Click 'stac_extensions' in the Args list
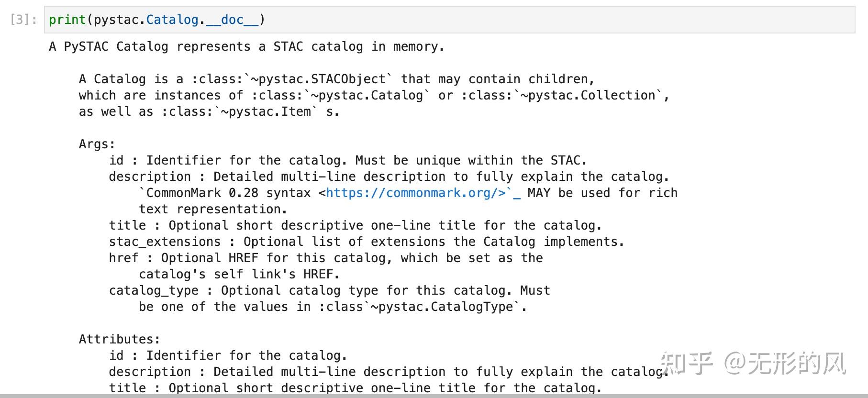The height and width of the screenshot is (398, 868). tap(165, 242)
